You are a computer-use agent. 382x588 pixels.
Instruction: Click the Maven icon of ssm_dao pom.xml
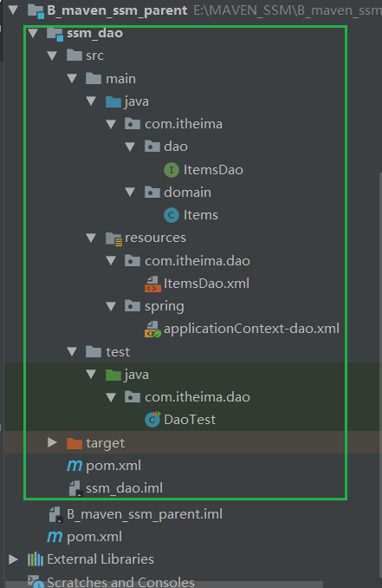coord(74,466)
